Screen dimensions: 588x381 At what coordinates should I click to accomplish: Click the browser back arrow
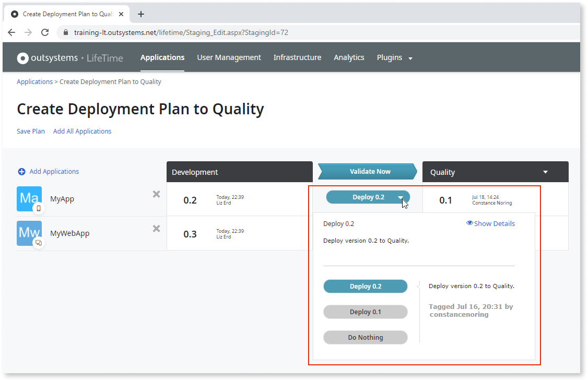pos(11,32)
